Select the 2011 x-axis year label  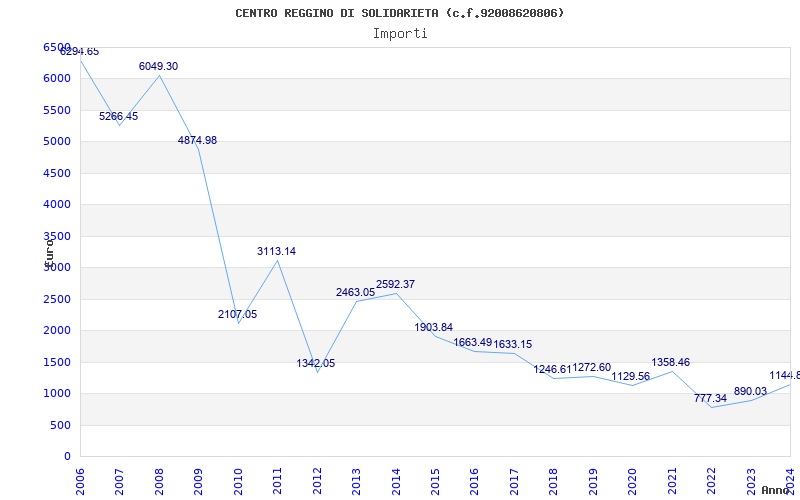pos(277,481)
